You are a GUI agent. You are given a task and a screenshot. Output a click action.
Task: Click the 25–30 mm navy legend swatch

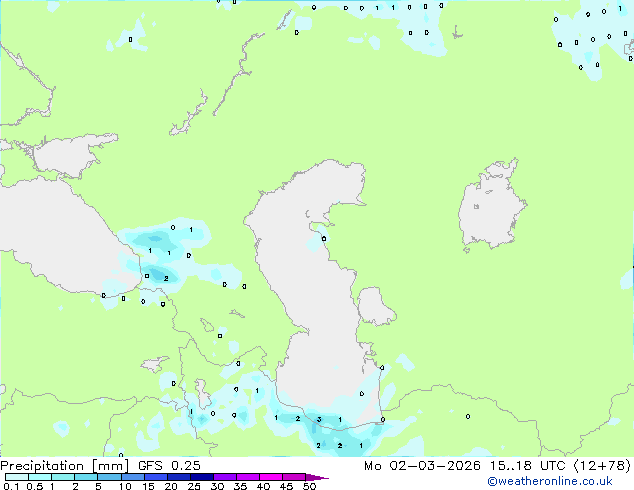[x=202, y=477]
